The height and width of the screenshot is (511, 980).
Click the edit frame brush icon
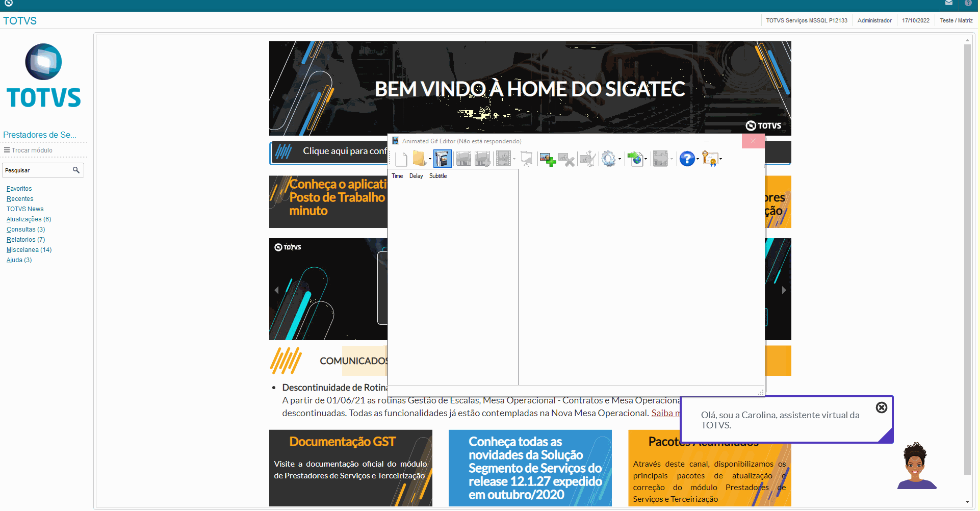click(x=587, y=159)
